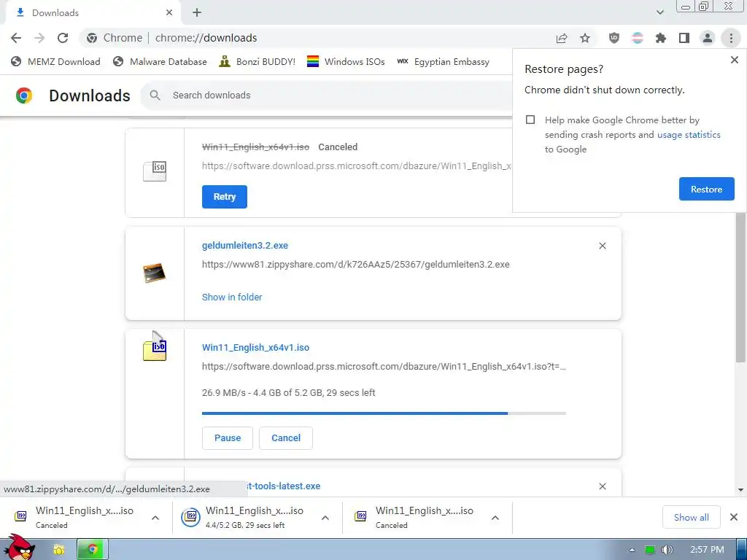
Task: Open the Chrome profile avatar menu
Action: click(708, 38)
